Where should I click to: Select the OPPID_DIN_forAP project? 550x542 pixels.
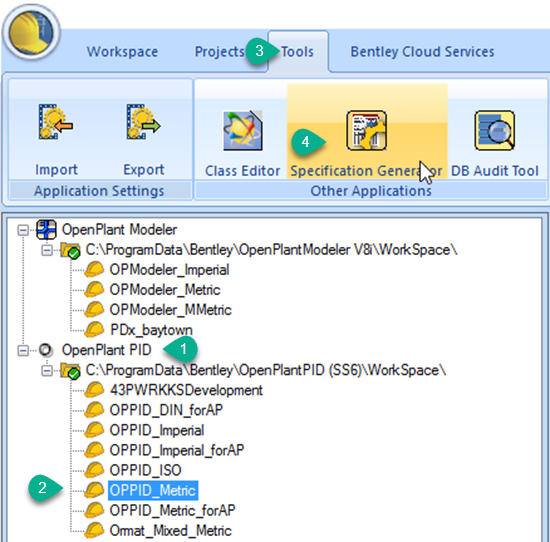[166, 410]
